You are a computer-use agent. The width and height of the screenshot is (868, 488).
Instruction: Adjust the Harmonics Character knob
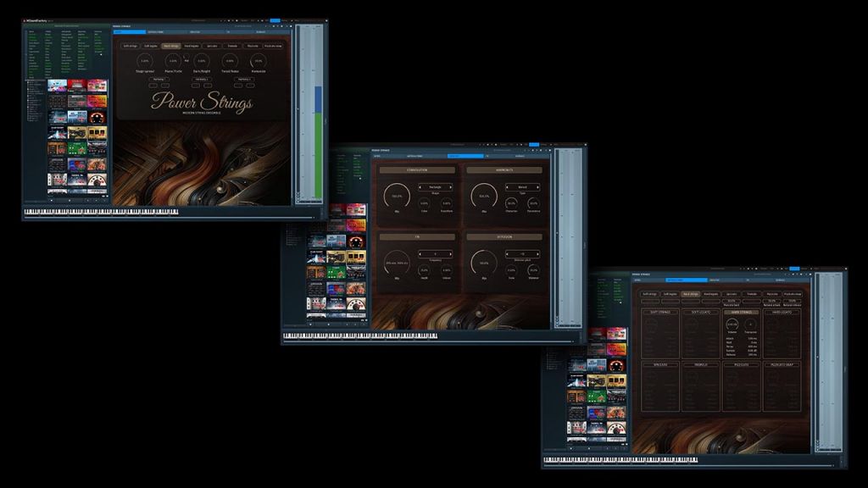(511, 203)
